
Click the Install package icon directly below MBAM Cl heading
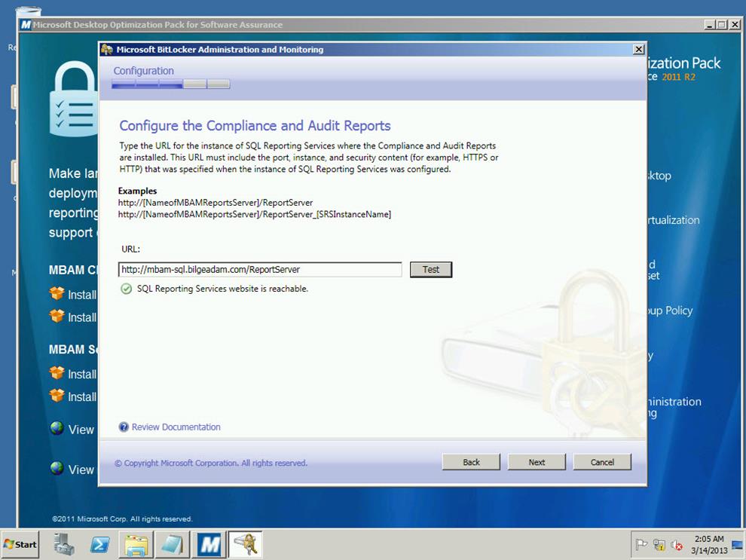pyautogui.click(x=57, y=293)
